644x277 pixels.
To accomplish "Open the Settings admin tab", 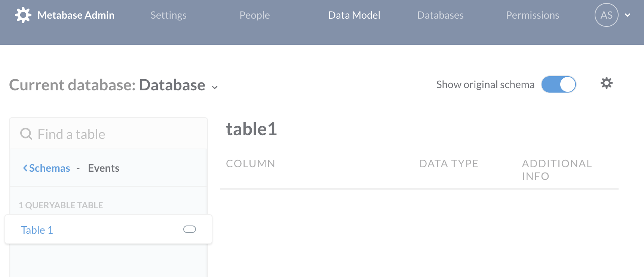I will pyautogui.click(x=168, y=15).
